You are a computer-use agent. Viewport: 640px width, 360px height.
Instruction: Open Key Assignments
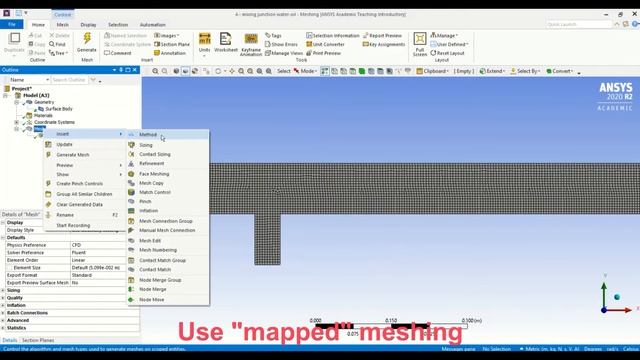(384, 44)
